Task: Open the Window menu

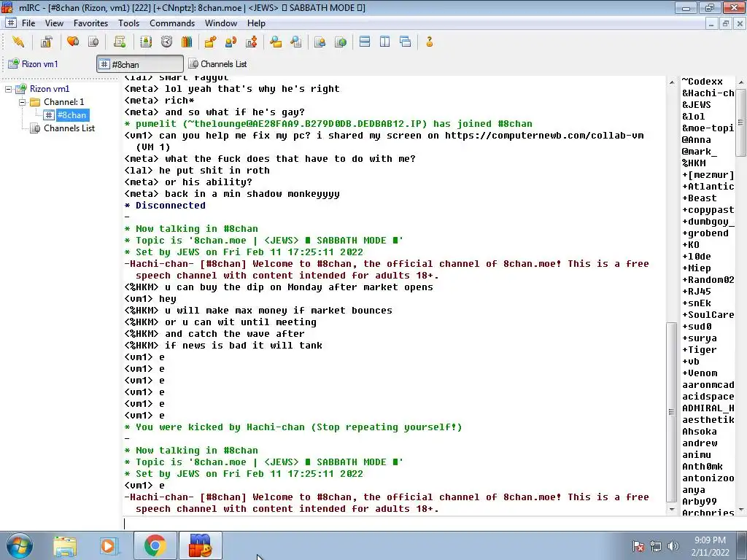Action: coord(220,23)
